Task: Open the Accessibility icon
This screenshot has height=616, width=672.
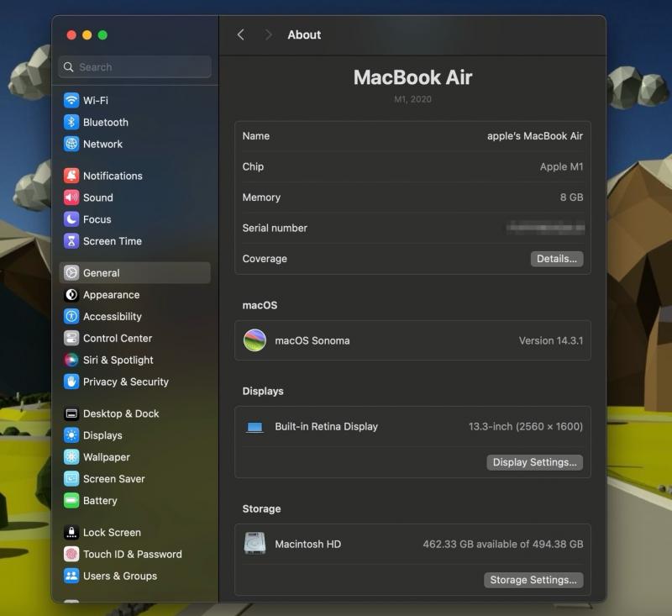Action: 71,316
